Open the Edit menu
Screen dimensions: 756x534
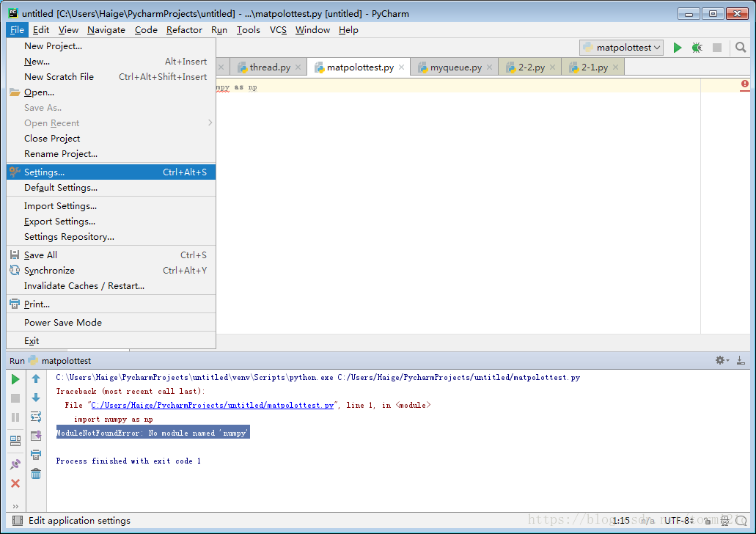click(41, 30)
